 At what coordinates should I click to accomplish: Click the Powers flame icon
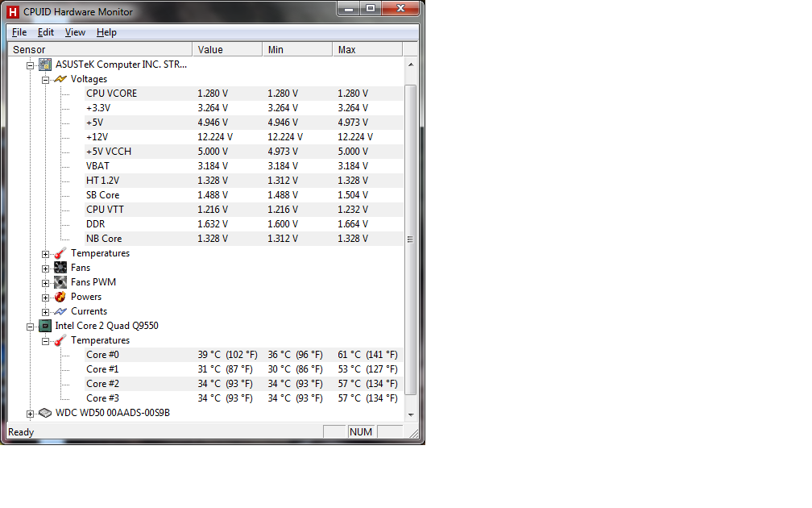click(x=60, y=297)
